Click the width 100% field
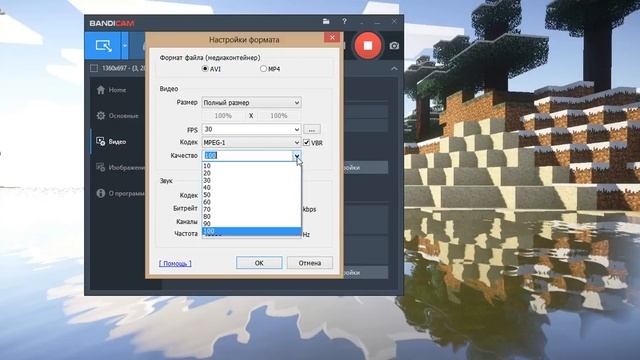 tap(223, 116)
